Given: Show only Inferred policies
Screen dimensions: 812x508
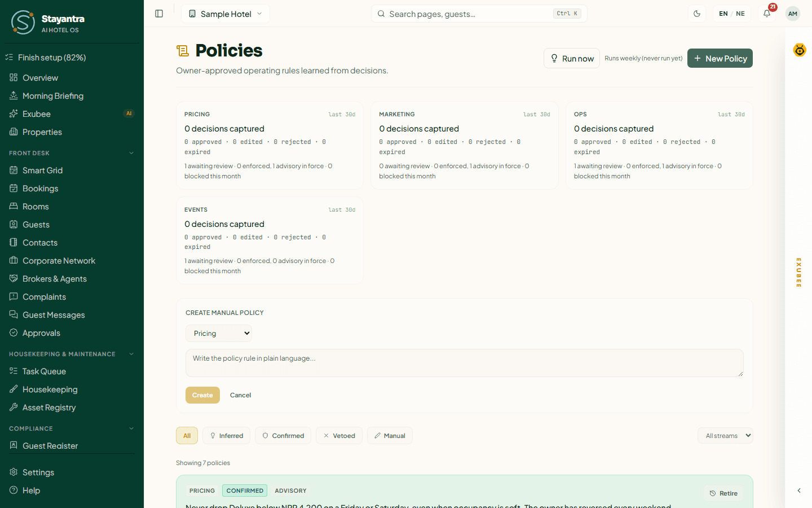Looking at the screenshot, I should (226, 436).
